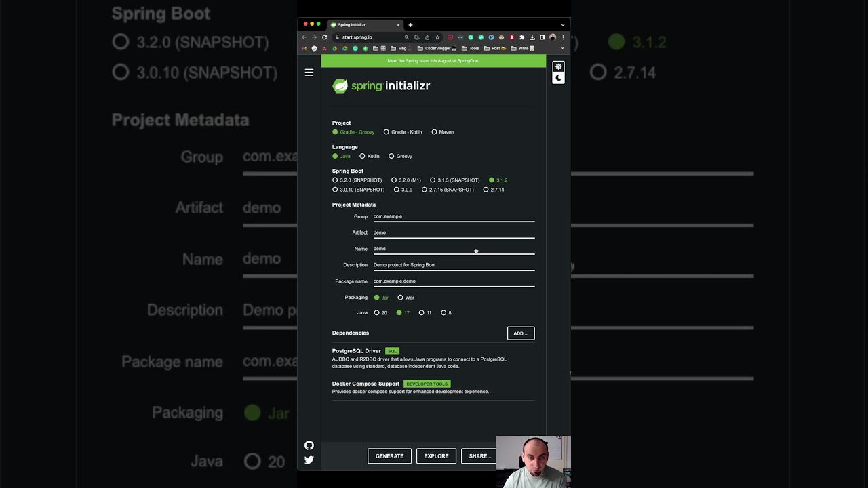The height and width of the screenshot is (488, 868).
Task: Open the hamburger side menu
Action: 309,73
